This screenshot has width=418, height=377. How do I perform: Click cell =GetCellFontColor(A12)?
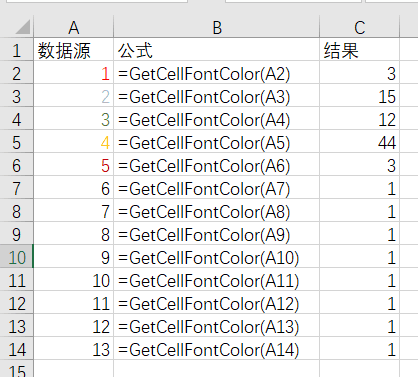pyautogui.click(x=217, y=303)
